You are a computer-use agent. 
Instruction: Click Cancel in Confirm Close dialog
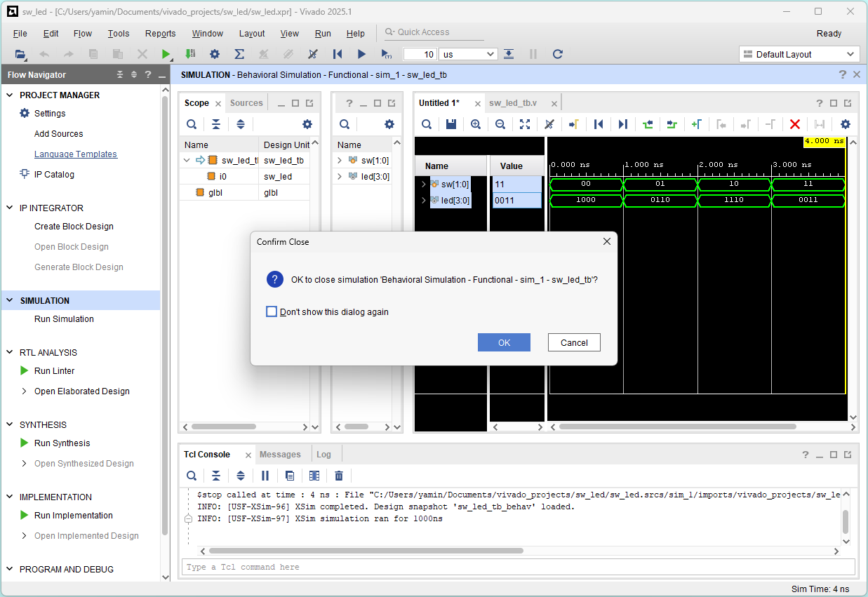[574, 342]
